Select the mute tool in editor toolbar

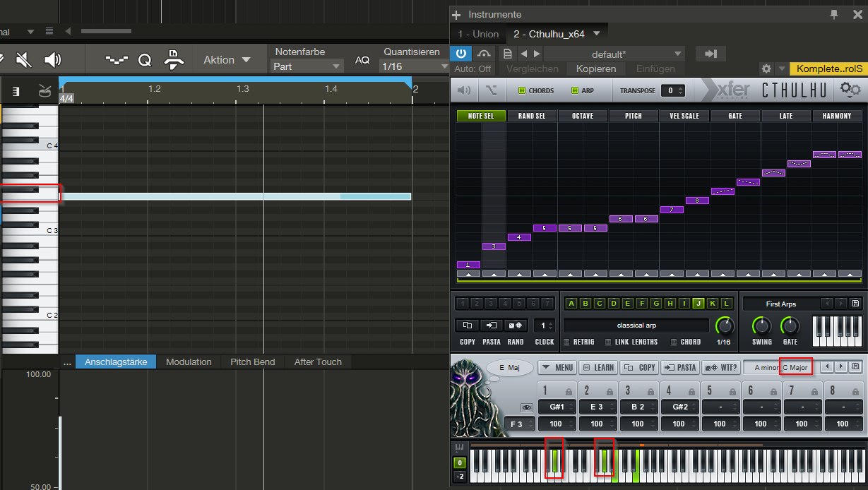pyautogui.click(x=23, y=60)
